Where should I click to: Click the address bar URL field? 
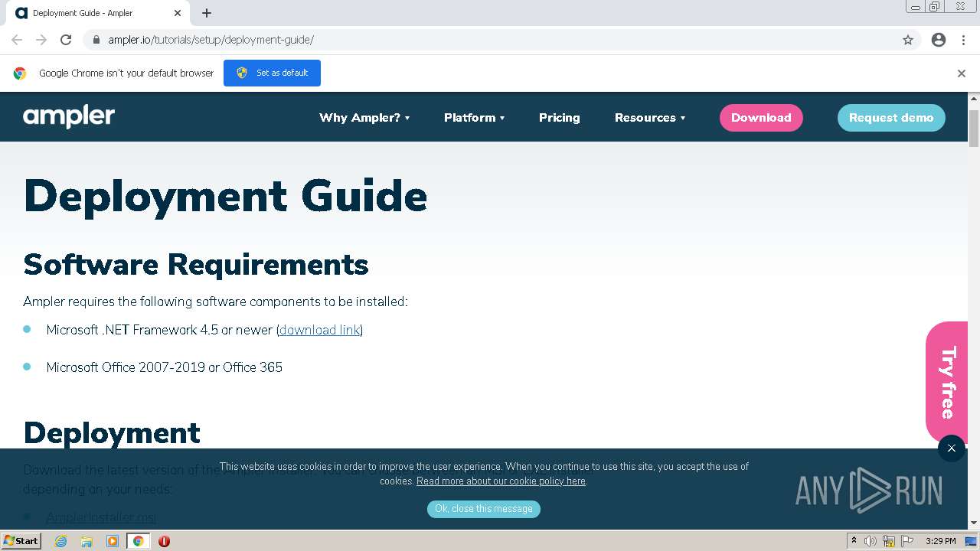point(490,40)
